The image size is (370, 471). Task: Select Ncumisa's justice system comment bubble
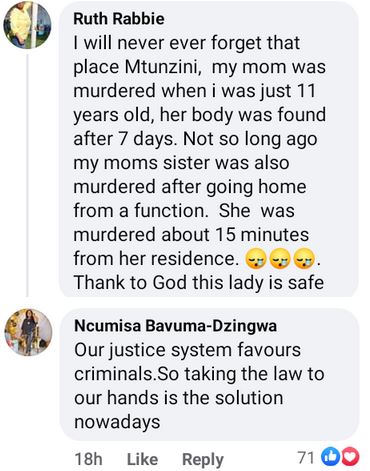tap(209, 375)
